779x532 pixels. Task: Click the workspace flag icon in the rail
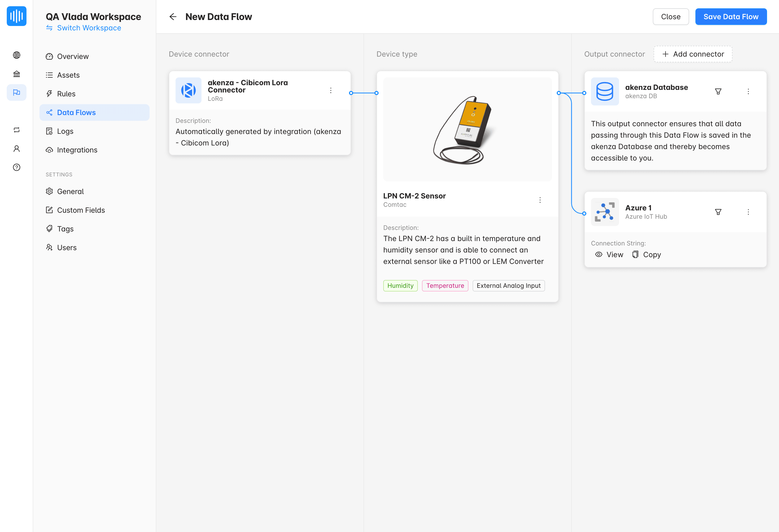coord(16,92)
